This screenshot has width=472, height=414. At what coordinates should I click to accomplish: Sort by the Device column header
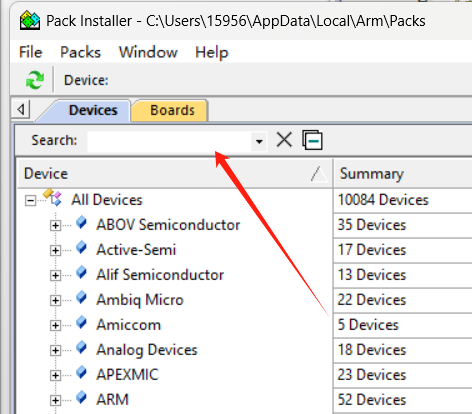[x=175, y=174]
